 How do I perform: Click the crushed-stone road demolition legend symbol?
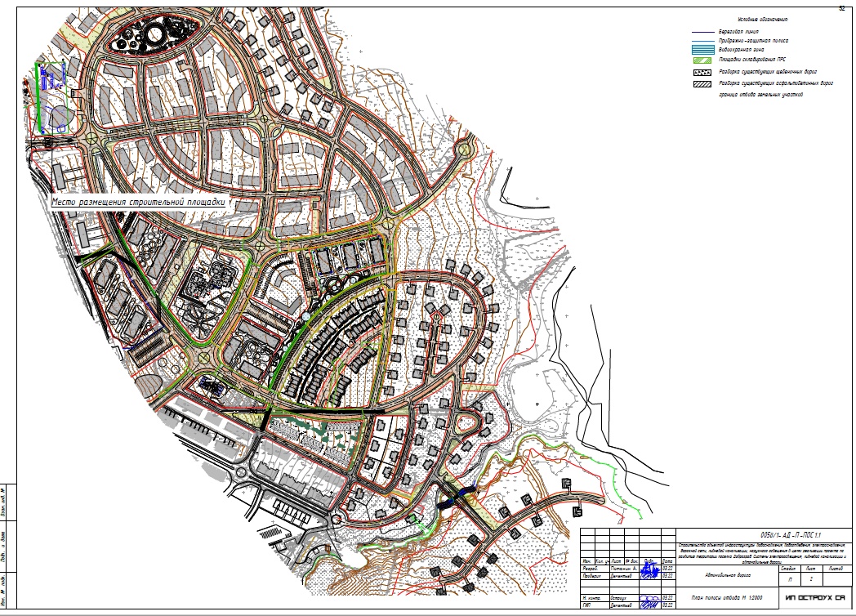click(701, 72)
